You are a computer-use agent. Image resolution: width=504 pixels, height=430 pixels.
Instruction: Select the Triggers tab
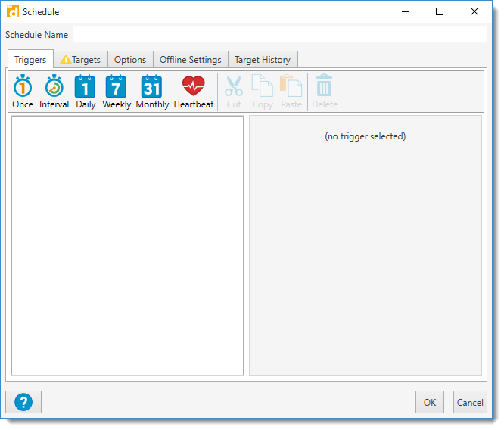(30, 60)
